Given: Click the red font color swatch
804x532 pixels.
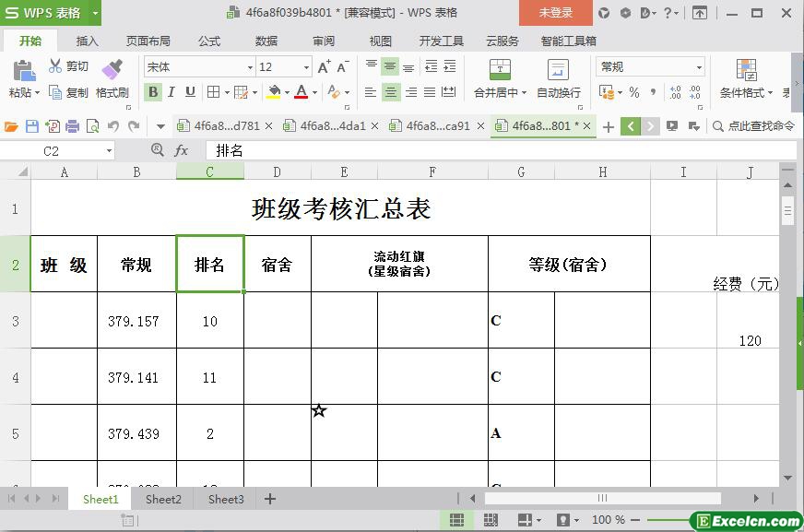Looking at the screenshot, I should click(x=301, y=92).
